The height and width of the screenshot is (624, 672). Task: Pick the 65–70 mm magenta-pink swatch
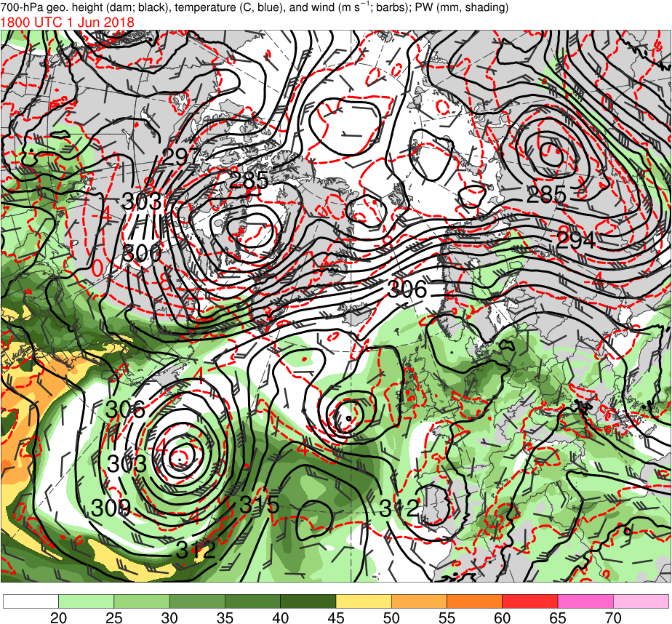[585, 601]
